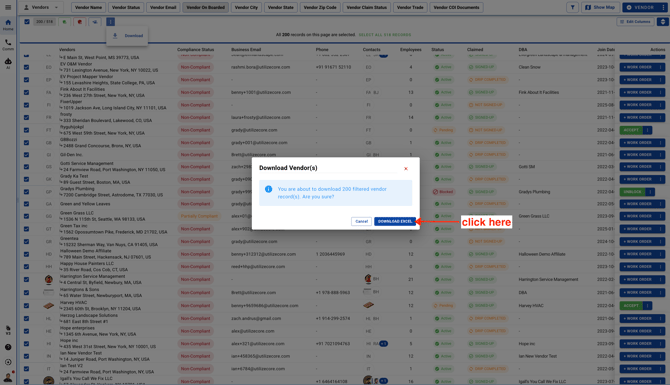
Task: Click Accept for Harvey HVAC row
Action: pos(631,306)
